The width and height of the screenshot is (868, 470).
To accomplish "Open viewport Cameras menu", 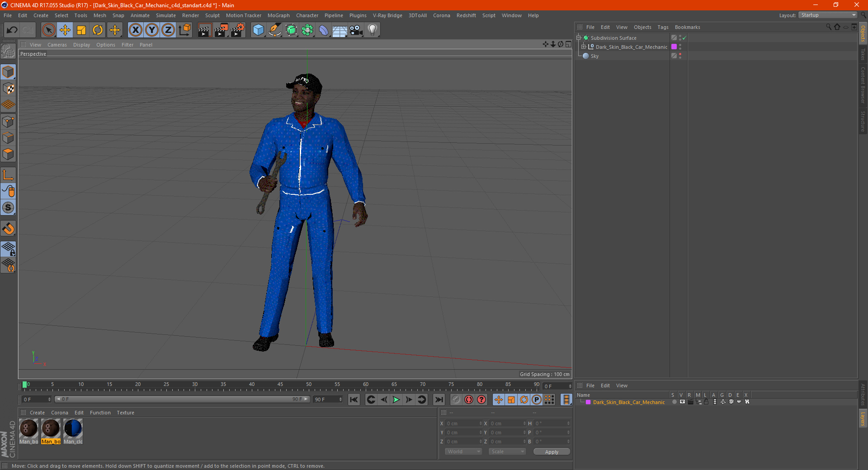I will [57, 45].
